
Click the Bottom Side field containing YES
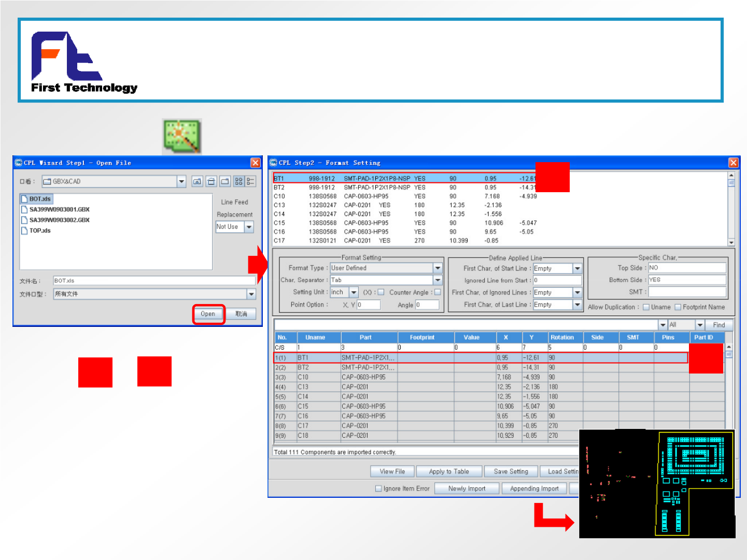coord(687,280)
